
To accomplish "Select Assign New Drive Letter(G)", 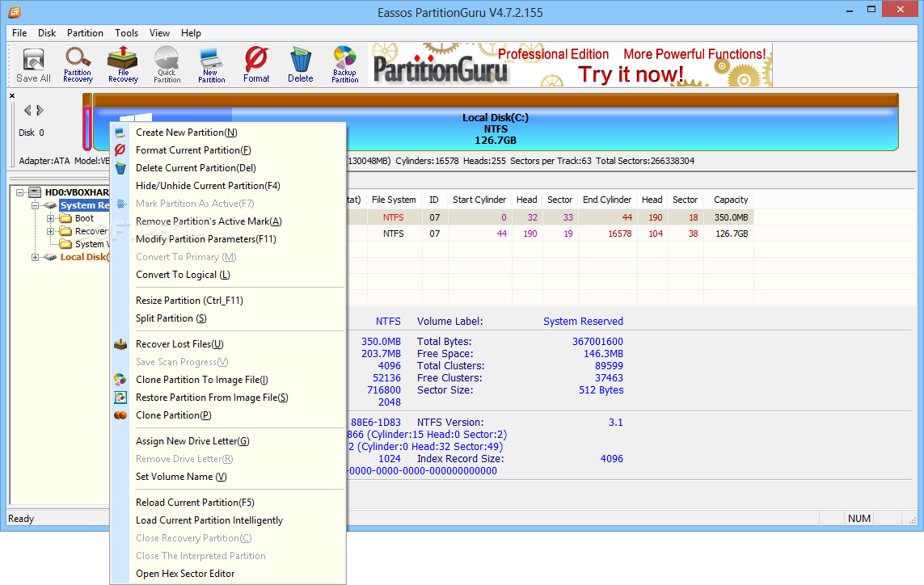I will 227,441.
